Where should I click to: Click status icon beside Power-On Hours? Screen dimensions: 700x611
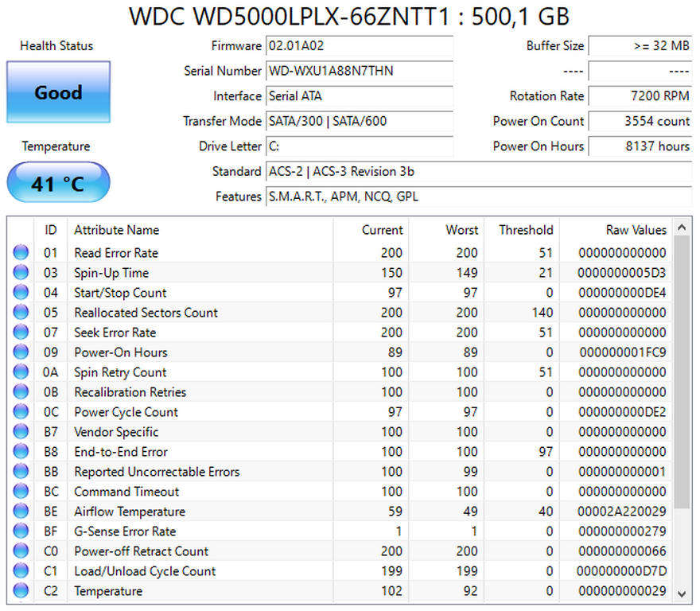click(x=21, y=352)
